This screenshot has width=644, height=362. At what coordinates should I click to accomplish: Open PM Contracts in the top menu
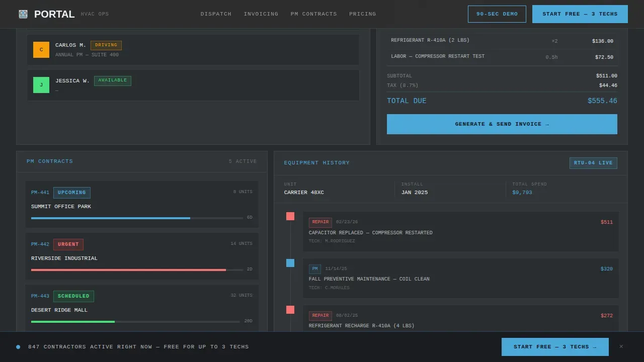point(314,14)
